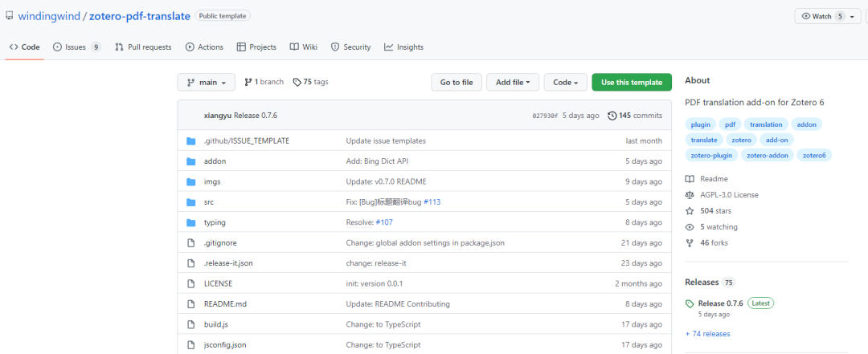The width and height of the screenshot is (868, 354).
Task: Click the zotero topic tag
Action: click(741, 140)
